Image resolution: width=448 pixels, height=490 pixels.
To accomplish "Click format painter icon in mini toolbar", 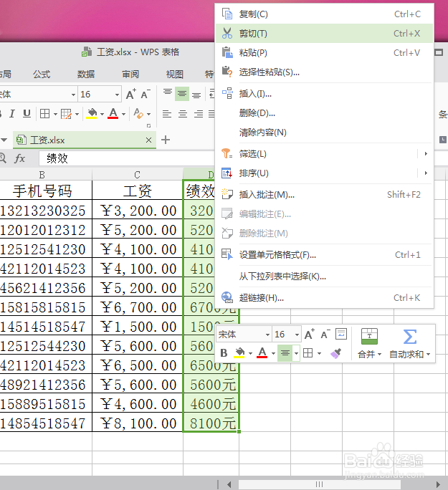I will [335, 353].
